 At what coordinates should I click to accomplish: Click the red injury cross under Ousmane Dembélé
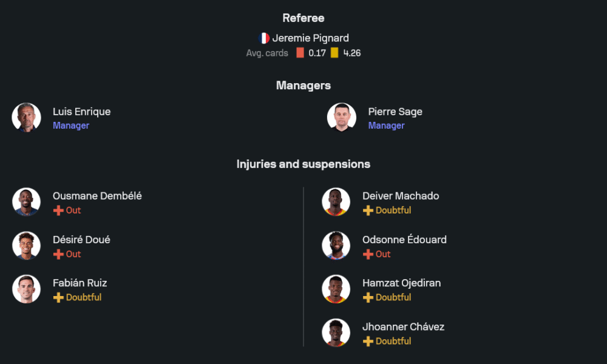point(58,211)
